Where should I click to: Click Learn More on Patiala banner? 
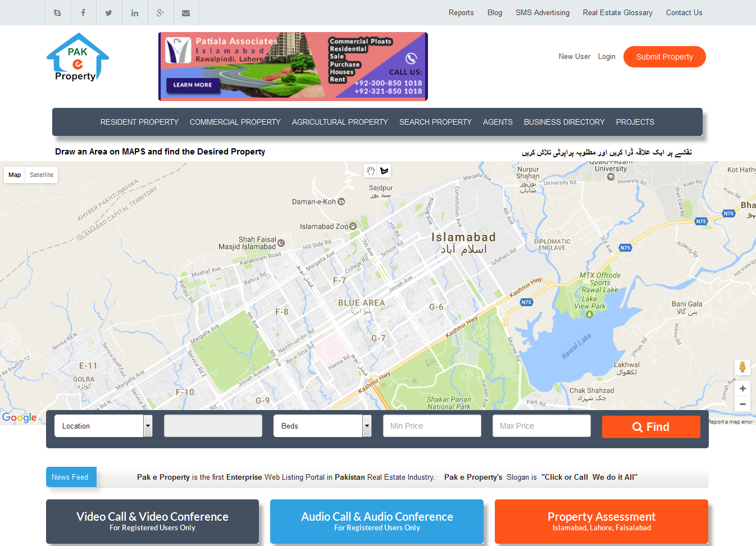[x=193, y=85]
